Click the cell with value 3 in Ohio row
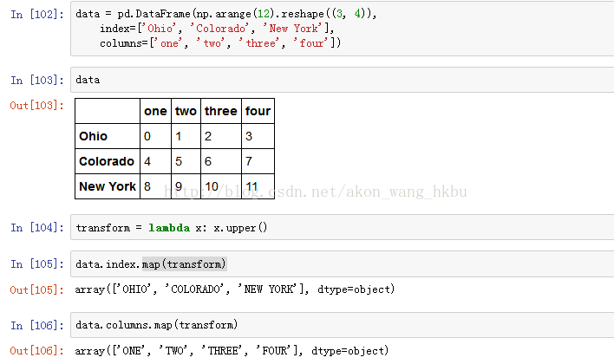This screenshot has height=364, width=614. tap(258, 136)
